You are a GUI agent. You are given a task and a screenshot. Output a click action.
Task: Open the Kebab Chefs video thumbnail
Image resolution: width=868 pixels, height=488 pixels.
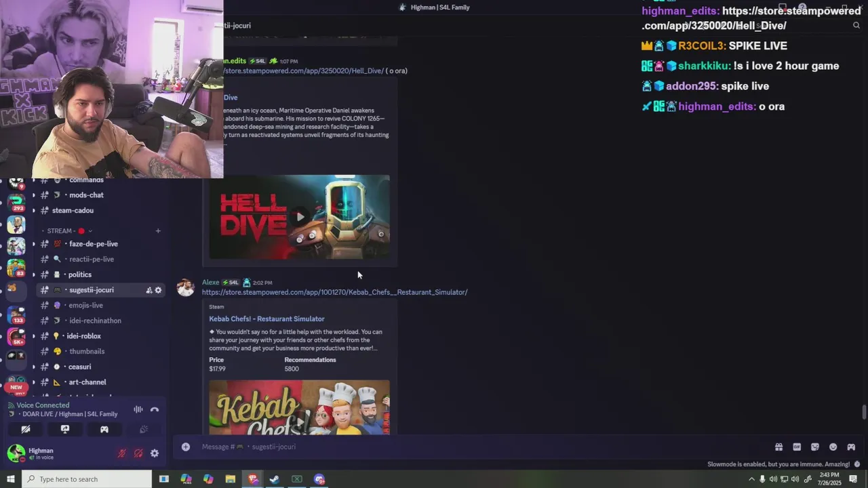[300, 407]
